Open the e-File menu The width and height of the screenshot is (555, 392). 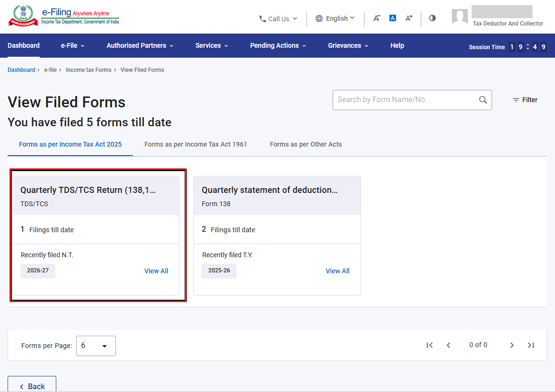(72, 46)
